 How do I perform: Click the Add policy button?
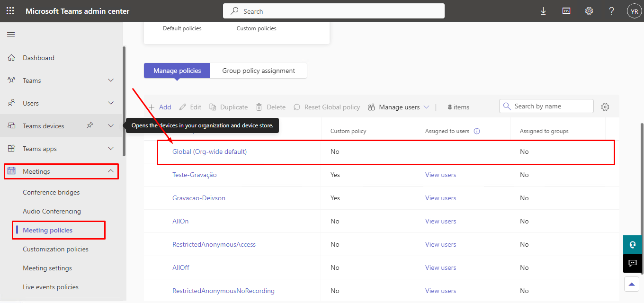pos(160,107)
